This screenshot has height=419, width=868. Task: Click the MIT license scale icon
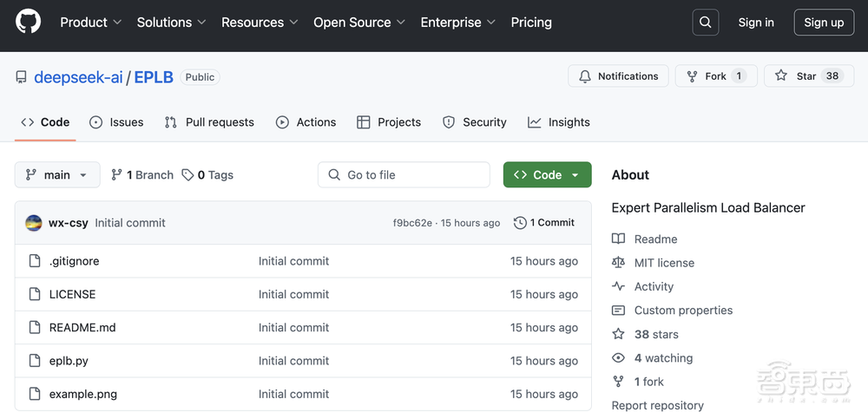tap(618, 263)
